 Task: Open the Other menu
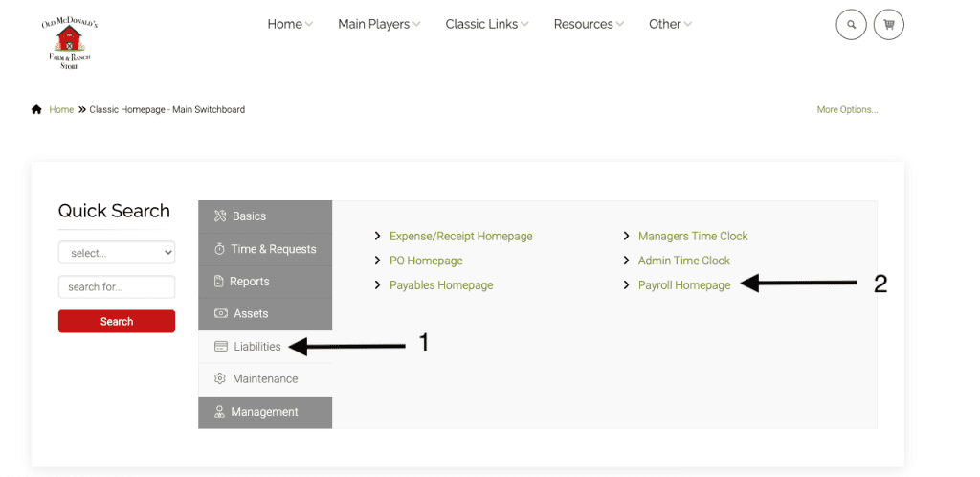[670, 24]
